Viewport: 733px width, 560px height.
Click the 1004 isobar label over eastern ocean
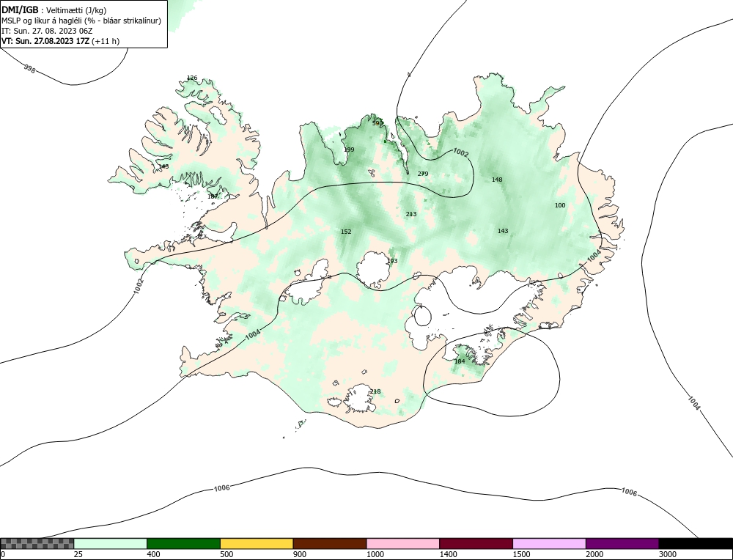coord(694,403)
